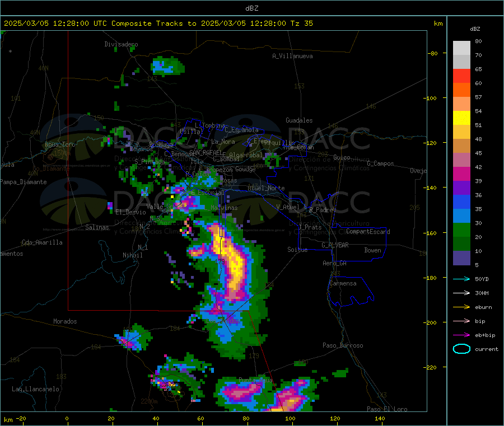Image resolution: width=504 pixels, height=426 pixels.
Task: Click the radar echo cell east of Morados
Action: tap(133, 338)
